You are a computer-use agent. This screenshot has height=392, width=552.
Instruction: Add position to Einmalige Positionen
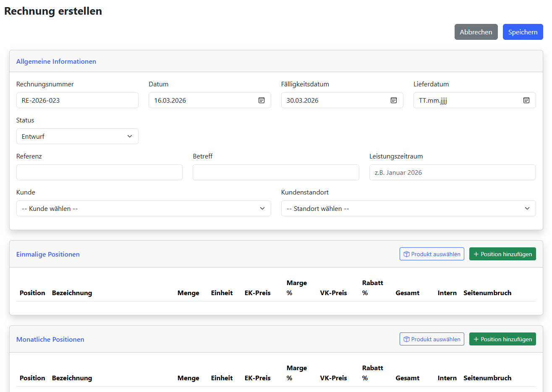[x=502, y=254]
